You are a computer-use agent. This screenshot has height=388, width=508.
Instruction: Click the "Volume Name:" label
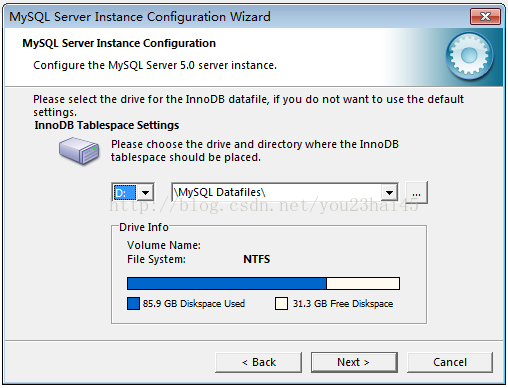[x=164, y=245]
